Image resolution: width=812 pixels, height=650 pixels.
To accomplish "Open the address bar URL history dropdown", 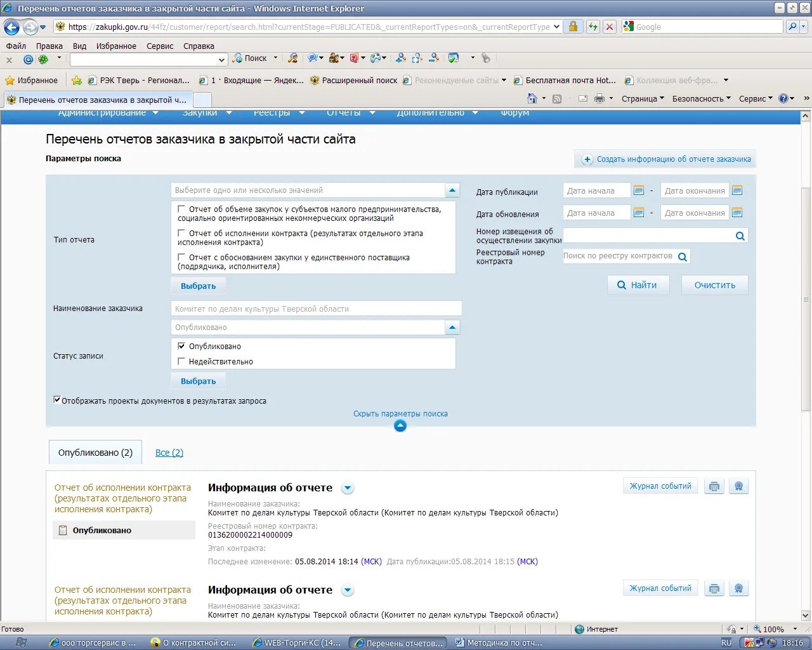I will pyautogui.click(x=556, y=27).
